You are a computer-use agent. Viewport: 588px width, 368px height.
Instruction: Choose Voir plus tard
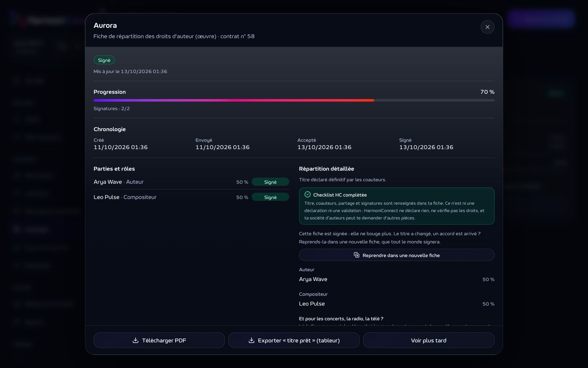[429, 340]
